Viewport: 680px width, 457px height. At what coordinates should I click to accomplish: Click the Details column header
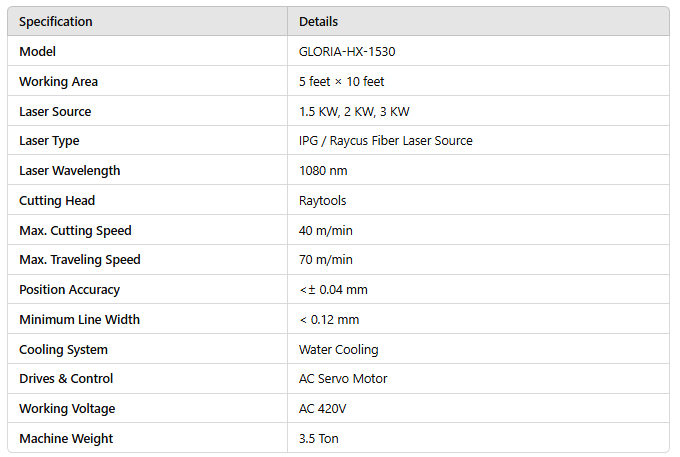[318, 22]
